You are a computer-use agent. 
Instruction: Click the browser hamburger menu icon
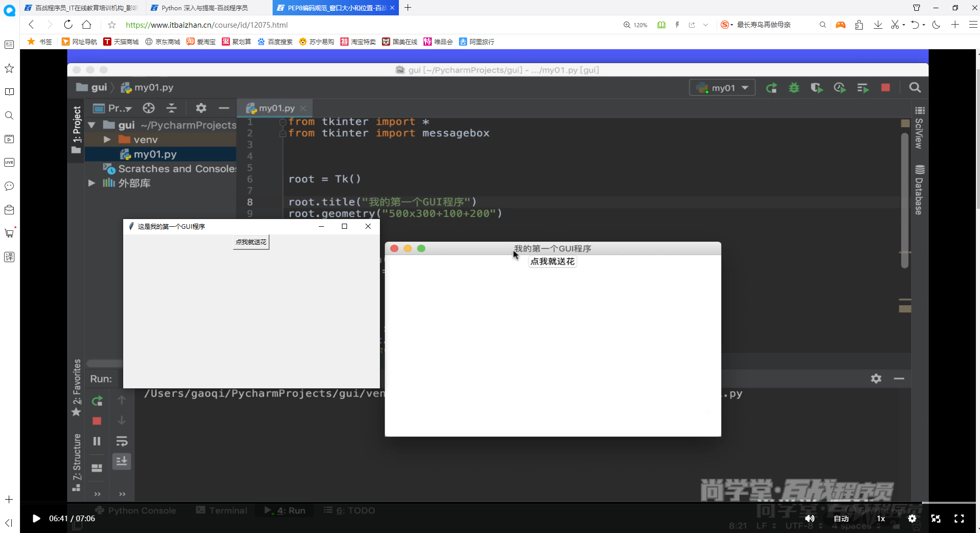(973, 25)
